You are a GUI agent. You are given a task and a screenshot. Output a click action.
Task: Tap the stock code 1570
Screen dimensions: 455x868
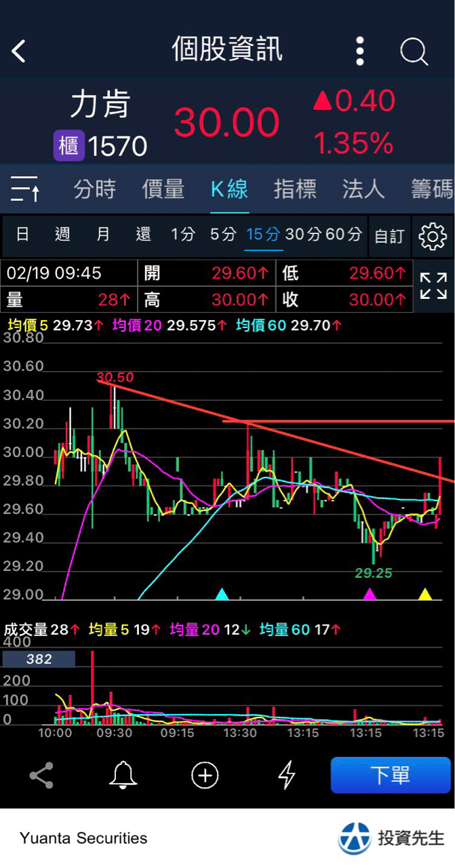click(x=117, y=146)
